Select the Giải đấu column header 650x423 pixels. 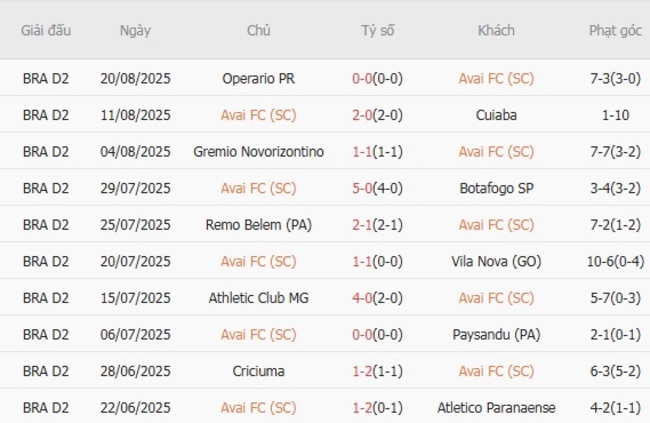[x=46, y=30]
